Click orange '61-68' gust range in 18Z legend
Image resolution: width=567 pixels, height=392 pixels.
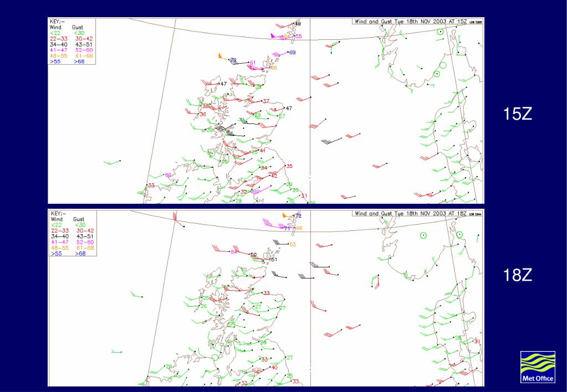pyautogui.click(x=85, y=248)
